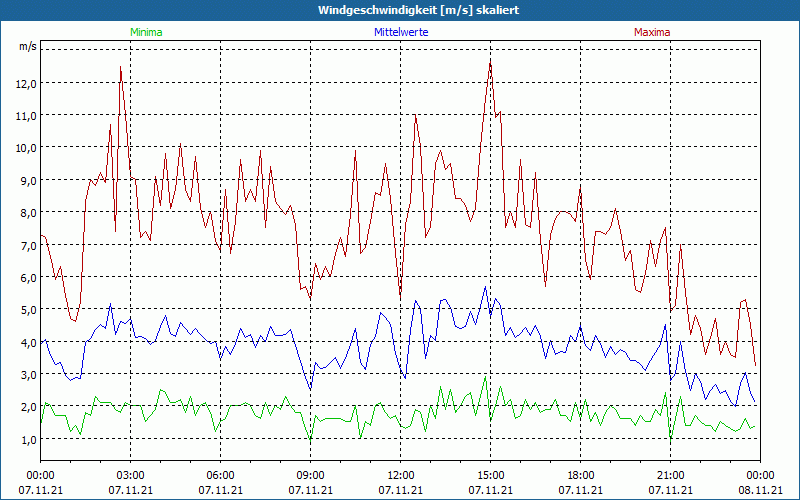Click the red Maxima peak near 15:00
The width and height of the screenshot is (800, 500).
pyautogui.click(x=490, y=63)
